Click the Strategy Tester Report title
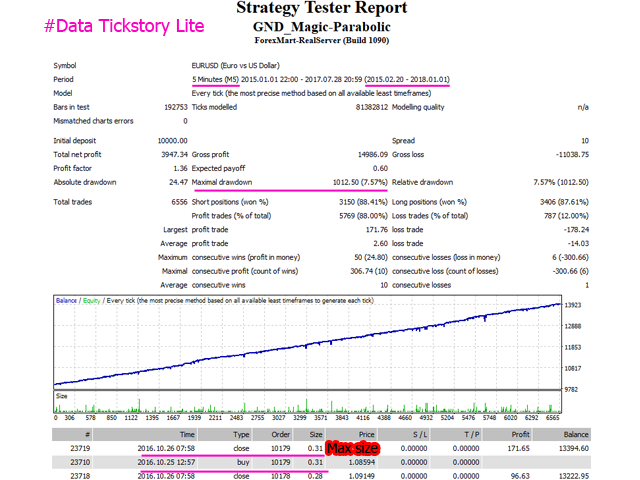 coord(322,7)
